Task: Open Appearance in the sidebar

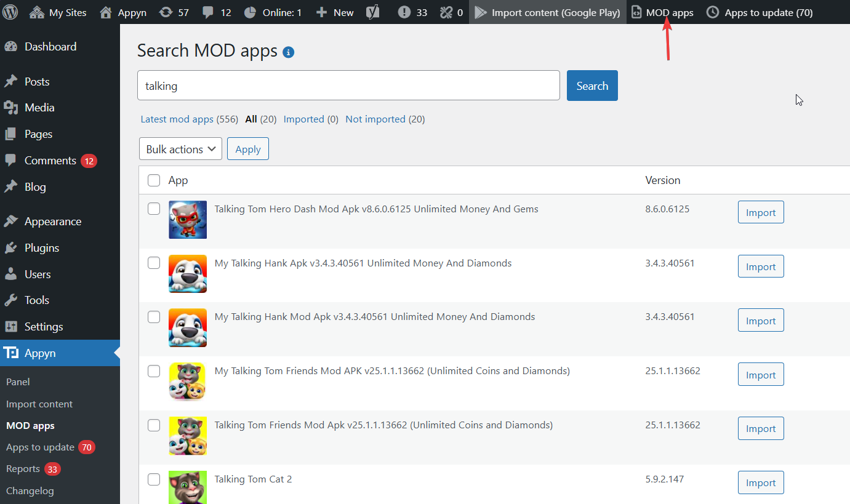Action: point(52,222)
